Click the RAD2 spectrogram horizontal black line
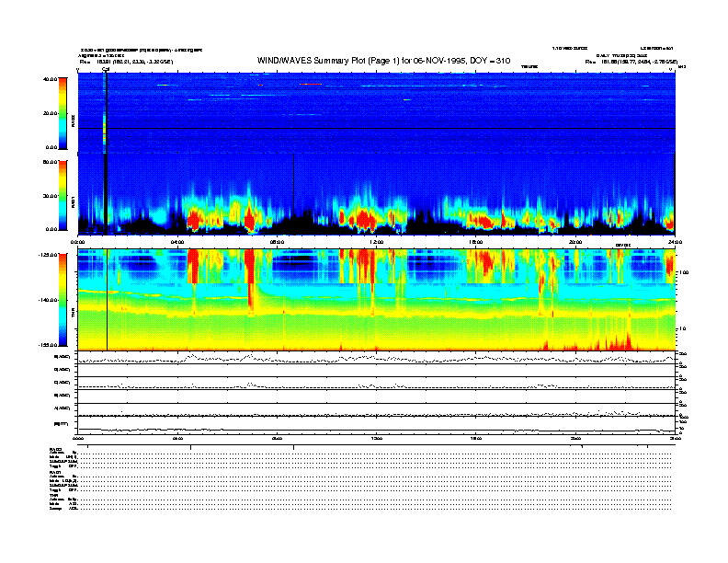The height and width of the screenshot is (563, 728). (377, 128)
